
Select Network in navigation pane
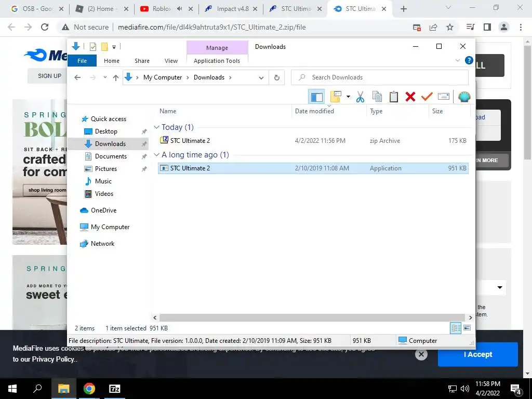click(x=102, y=244)
